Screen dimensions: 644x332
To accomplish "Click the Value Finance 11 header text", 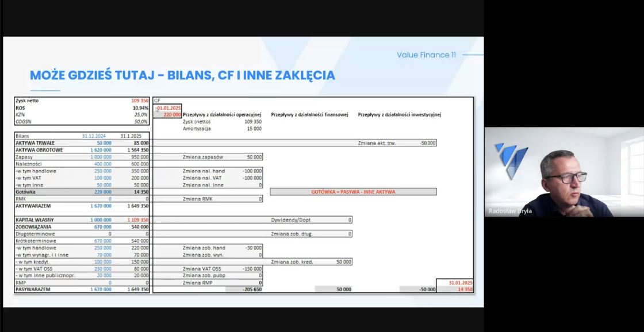I will click(x=426, y=55).
